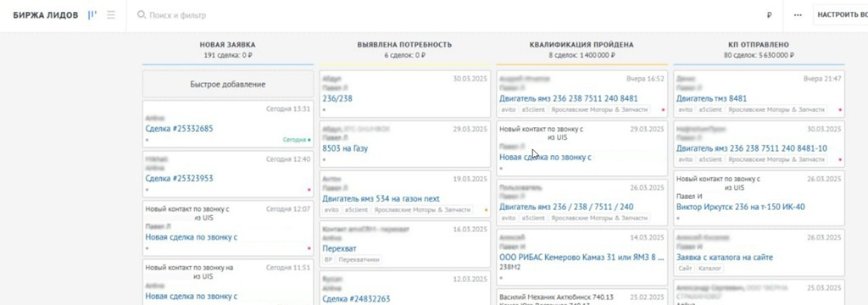Click Вчера 16:52 timestamp
Viewport: 868px width, 305px height.
pos(645,79)
